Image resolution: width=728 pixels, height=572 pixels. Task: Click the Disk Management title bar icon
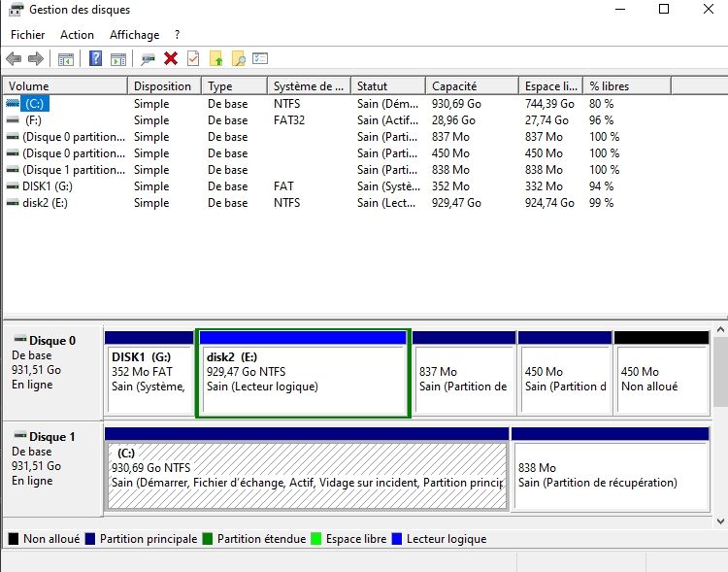coord(17,10)
